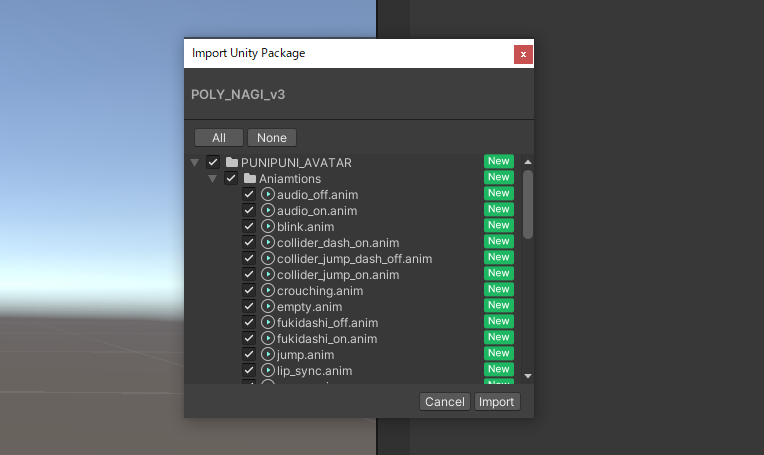Uncheck the blink.anim checkbox

(x=249, y=227)
